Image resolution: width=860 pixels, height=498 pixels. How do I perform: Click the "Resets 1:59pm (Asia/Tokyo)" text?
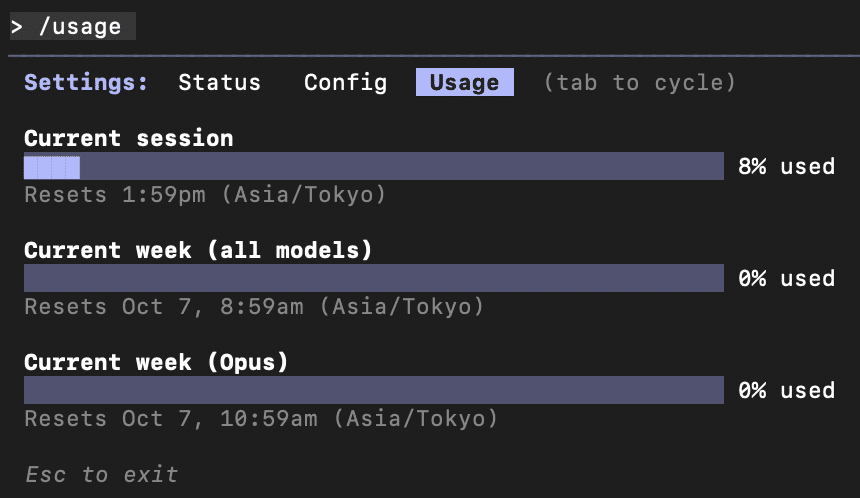tap(205, 194)
